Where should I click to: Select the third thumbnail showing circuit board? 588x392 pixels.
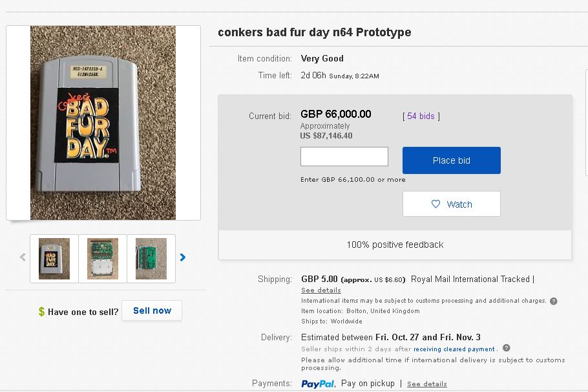pyautogui.click(x=151, y=258)
